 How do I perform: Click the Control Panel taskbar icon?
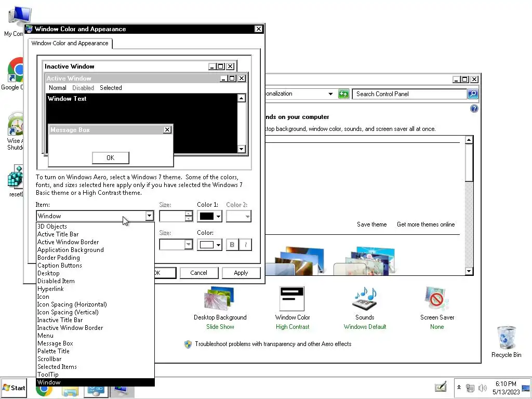96,391
